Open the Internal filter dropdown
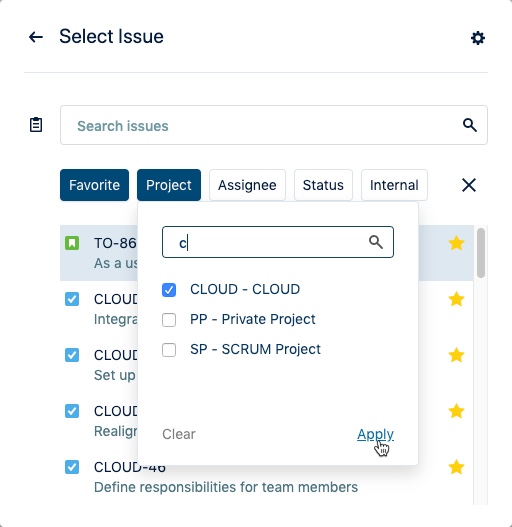Screen dimensions: 512x527 (394, 185)
